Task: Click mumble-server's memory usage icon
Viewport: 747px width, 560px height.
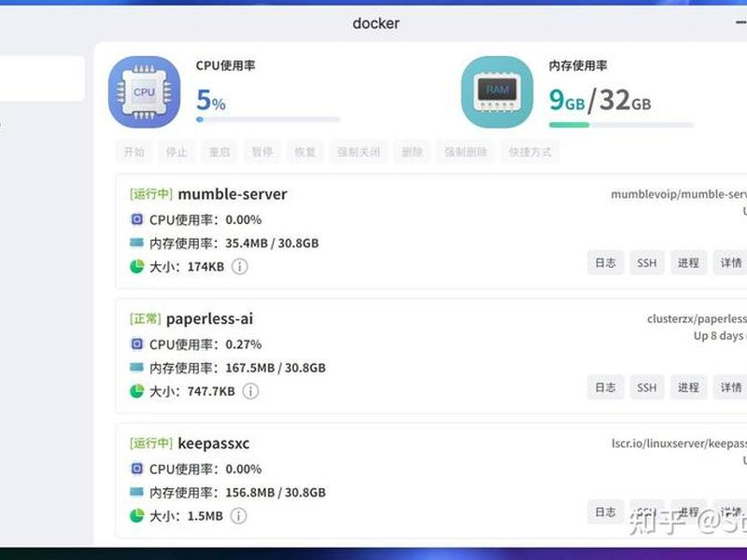Action: point(136,243)
